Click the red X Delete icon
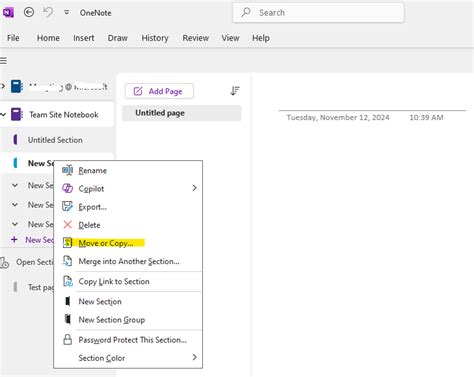 [x=67, y=225]
